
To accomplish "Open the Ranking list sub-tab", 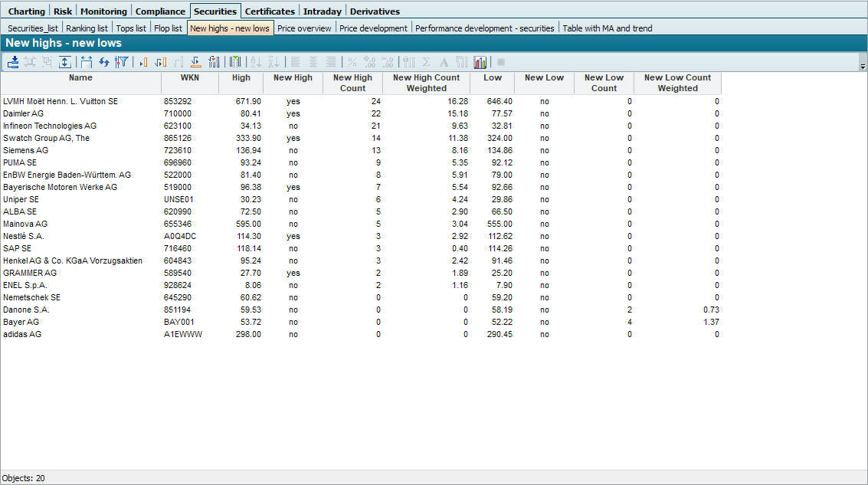I will 87,28.
